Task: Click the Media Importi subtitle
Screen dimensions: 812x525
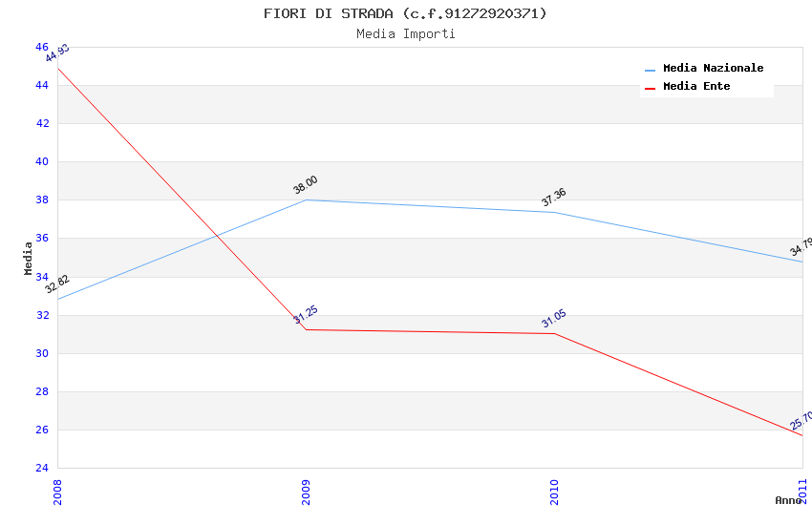Action: pyautogui.click(x=406, y=34)
